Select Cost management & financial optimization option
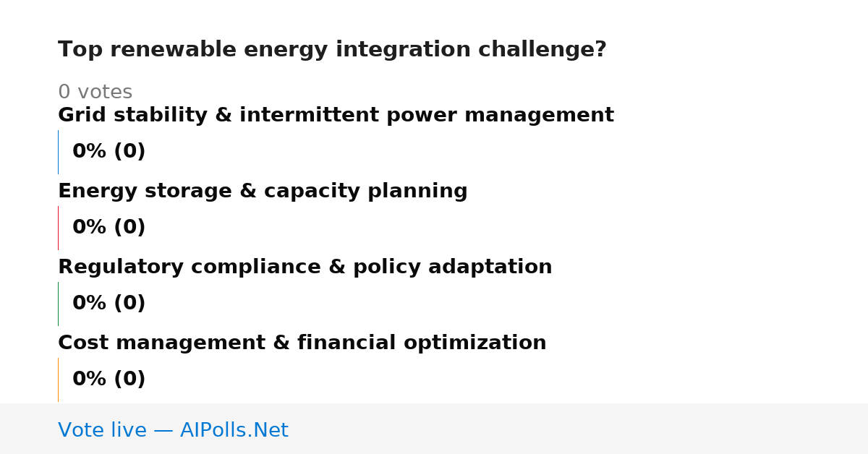 click(302, 343)
